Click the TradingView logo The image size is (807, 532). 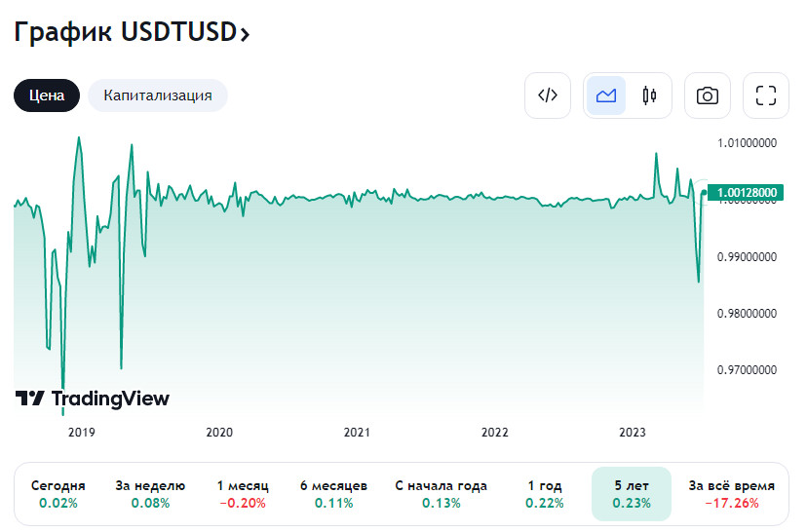pyautogui.click(x=93, y=399)
